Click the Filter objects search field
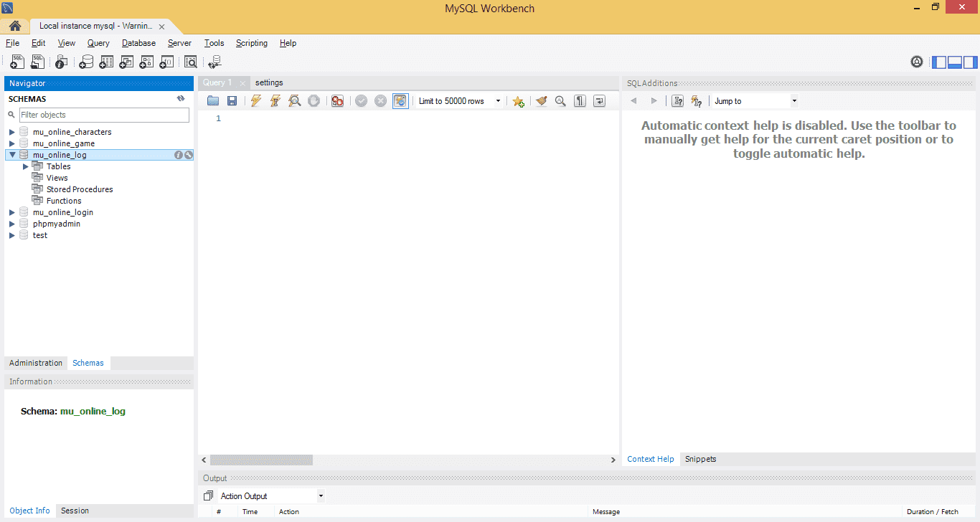980x522 pixels. [104, 115]
